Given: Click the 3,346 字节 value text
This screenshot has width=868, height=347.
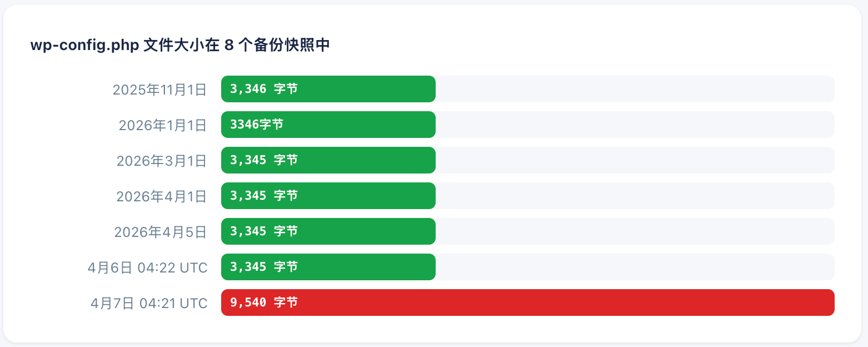Looking at the screenshot, I should click(x=264, y=89).
